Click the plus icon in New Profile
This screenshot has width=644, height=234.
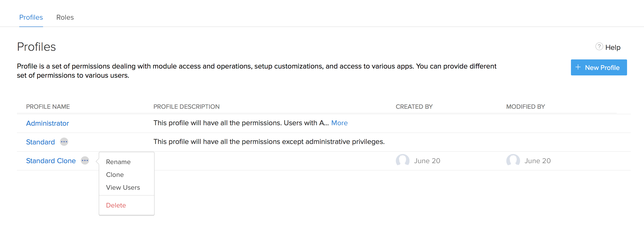pyautogui.click(x=578, y=67)
